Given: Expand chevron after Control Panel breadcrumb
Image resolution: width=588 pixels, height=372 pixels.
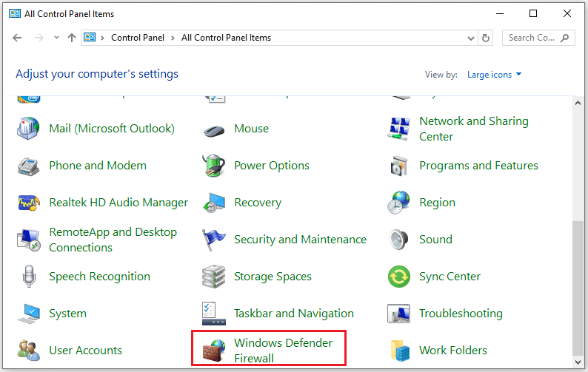Looking at the screenshot, I should pos(173,38).
